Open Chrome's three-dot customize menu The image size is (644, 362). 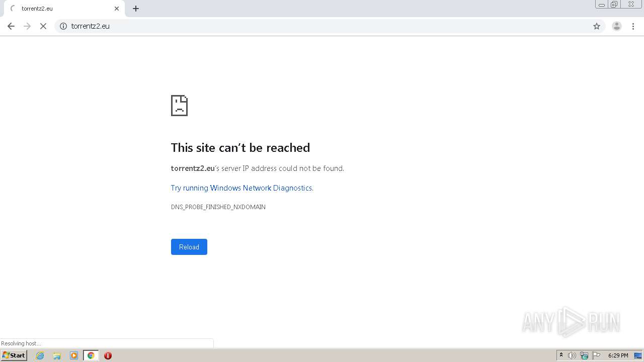[x=633, y=26]
